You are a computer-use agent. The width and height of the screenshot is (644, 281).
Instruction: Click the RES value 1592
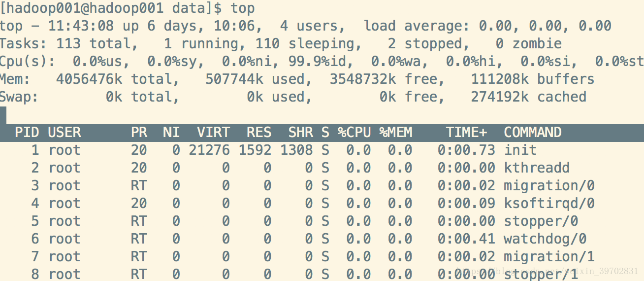coord(255,150)
